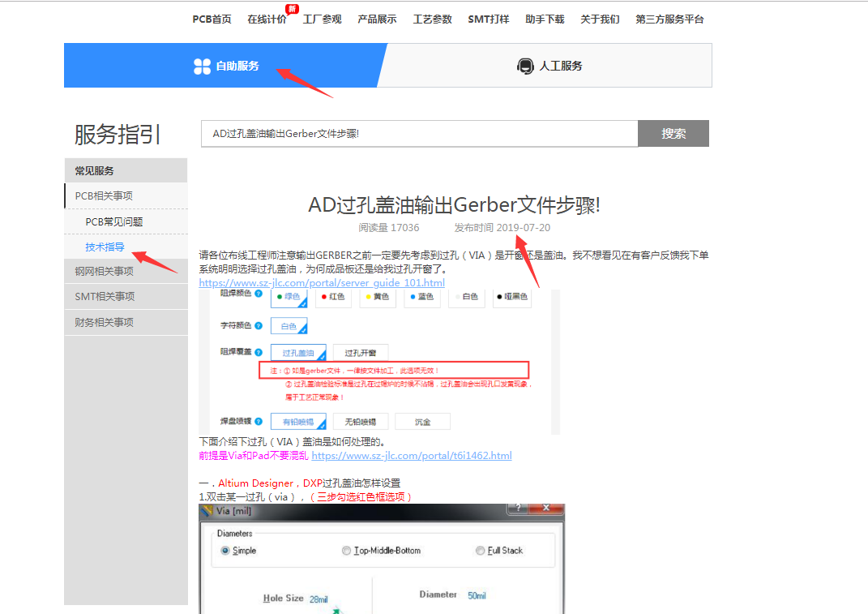This screenshot has width=868, height=614.
Task: Click the search text input field
Action: click(x=419, y=134)
